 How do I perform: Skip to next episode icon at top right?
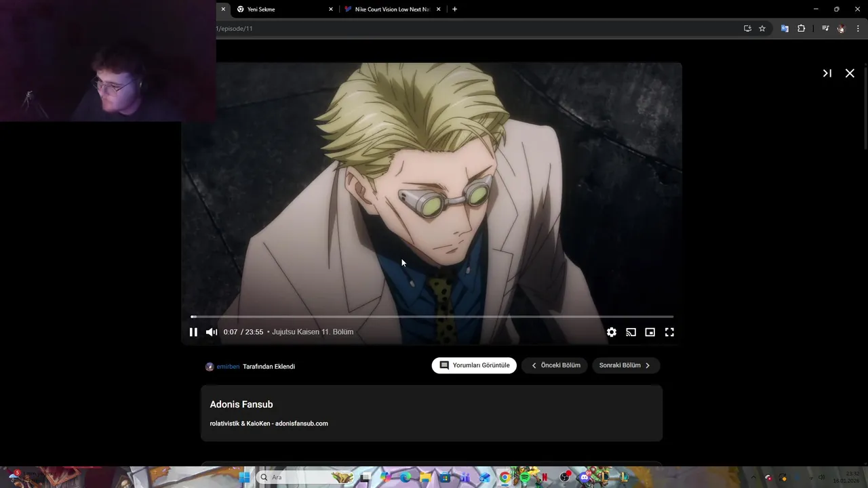point(827,73)
